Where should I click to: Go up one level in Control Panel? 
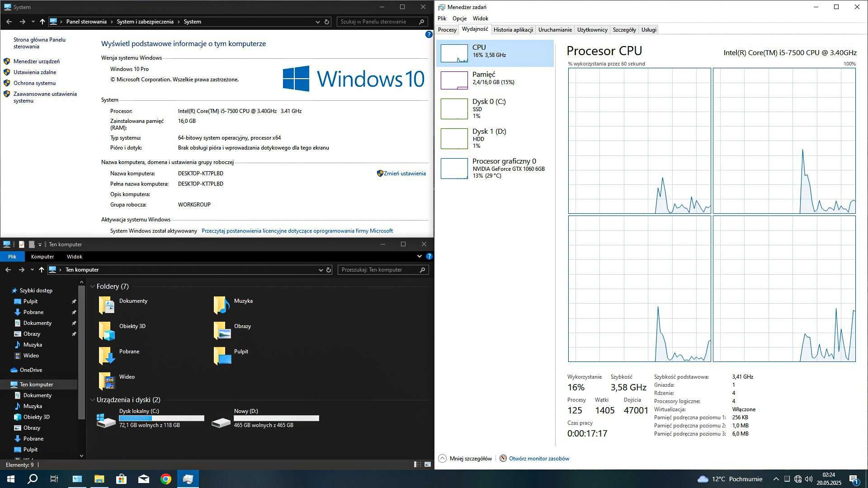pos(42,22)
